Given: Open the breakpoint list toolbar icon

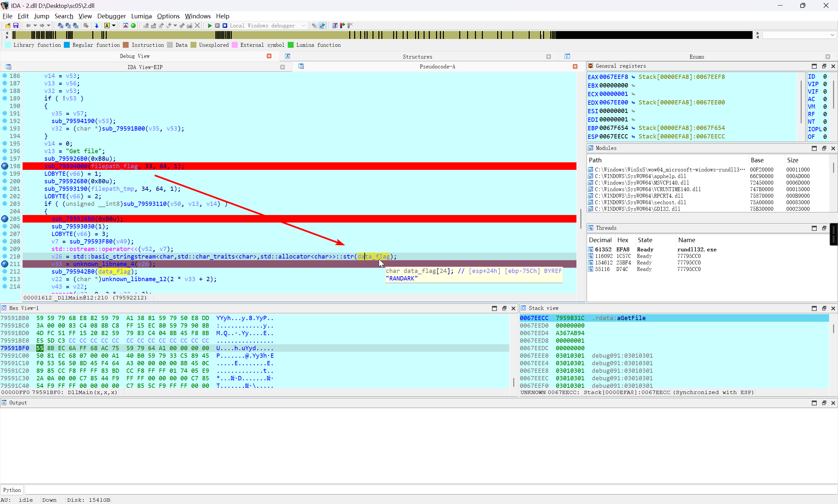Looking at the screenshot, I should pos(335,26).
